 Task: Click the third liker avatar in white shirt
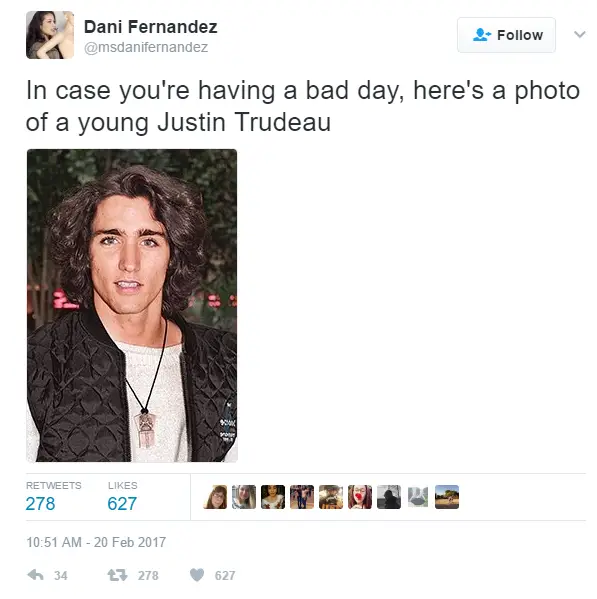273,497
